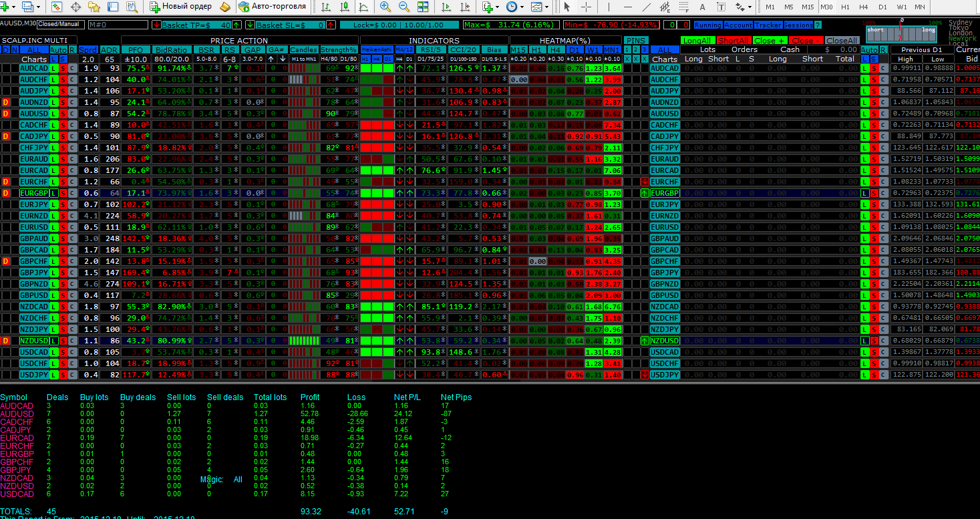Open the arrows objects dropdown
Viewport: 980px width, 519px height.
point(750,7)
